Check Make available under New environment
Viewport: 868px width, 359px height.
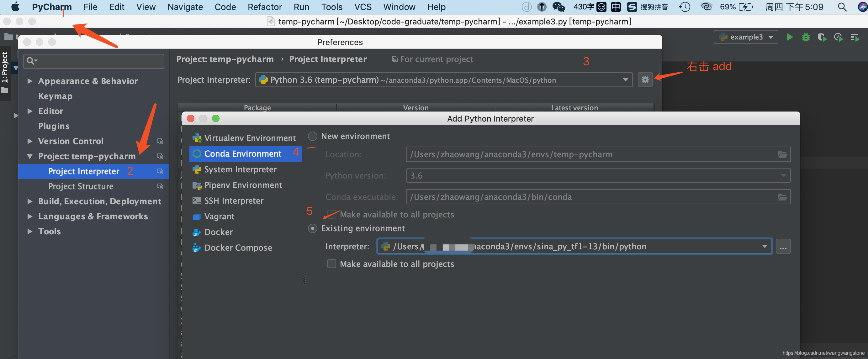click(x=331, y=214)
